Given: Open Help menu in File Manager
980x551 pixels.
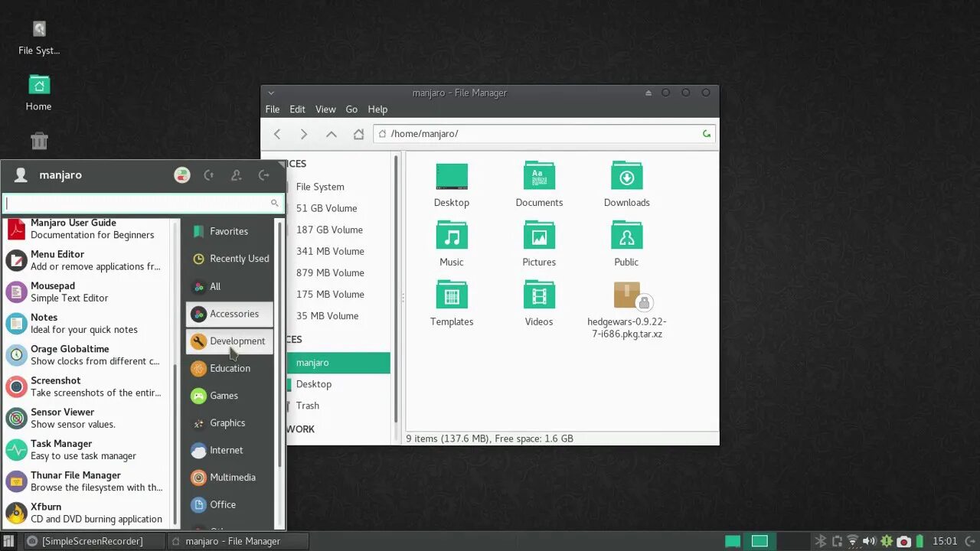Looking at the screenshot, I should [x=377, y=109].
